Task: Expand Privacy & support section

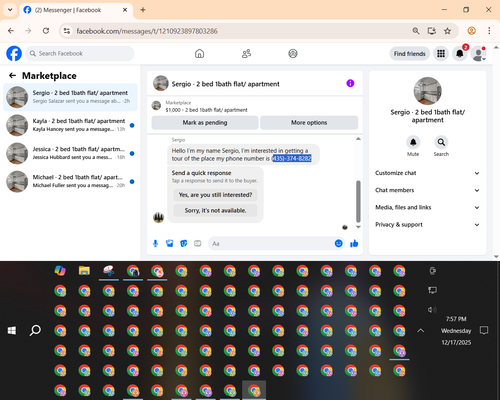Action: [427, 225]
